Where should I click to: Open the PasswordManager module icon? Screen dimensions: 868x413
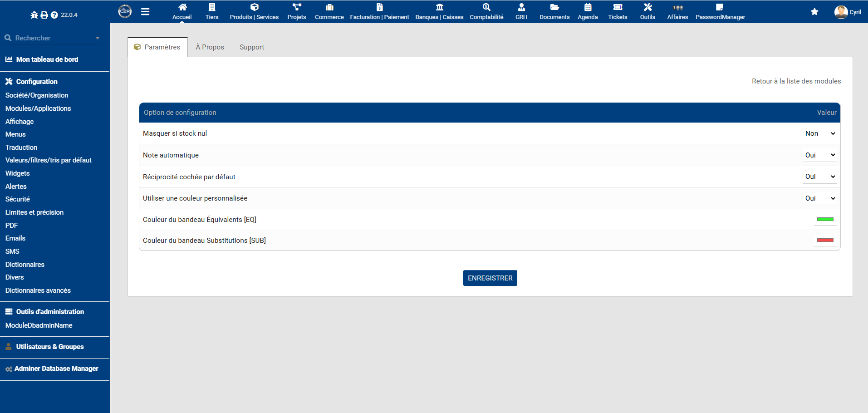pyautogui.click(x=720, y=7)
